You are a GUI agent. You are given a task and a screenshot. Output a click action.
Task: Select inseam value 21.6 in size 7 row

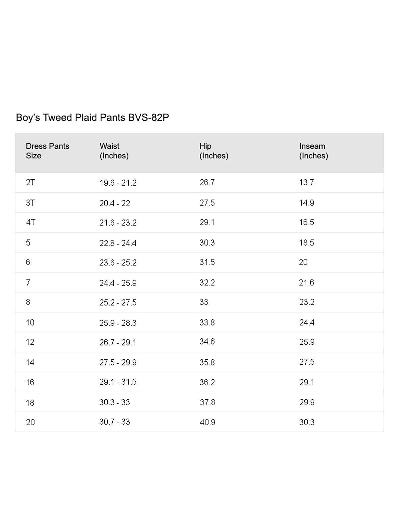click(x=307, y=283)
